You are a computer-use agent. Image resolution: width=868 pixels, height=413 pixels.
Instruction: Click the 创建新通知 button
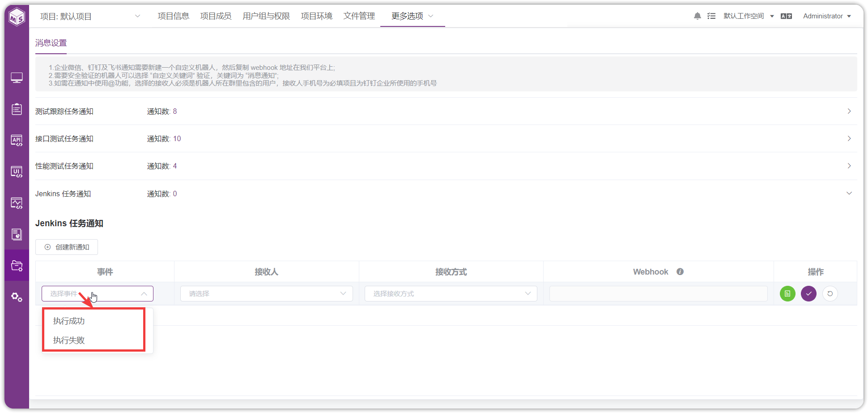[x=67, y=247]
